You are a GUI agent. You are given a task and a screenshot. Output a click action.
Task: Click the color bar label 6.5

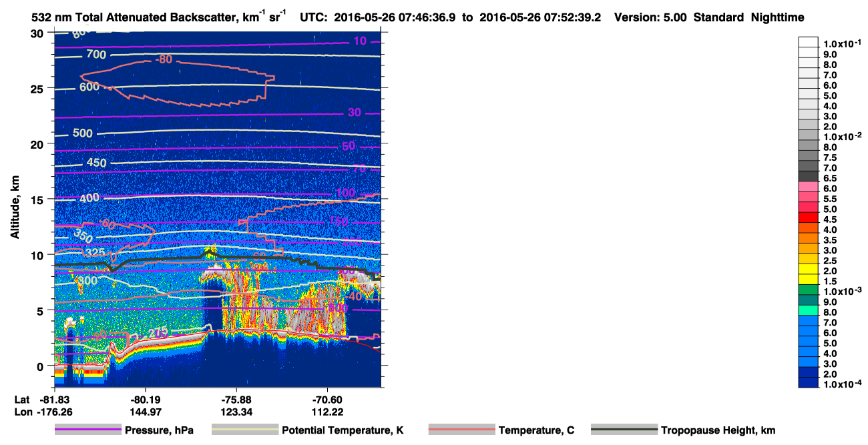830,177
